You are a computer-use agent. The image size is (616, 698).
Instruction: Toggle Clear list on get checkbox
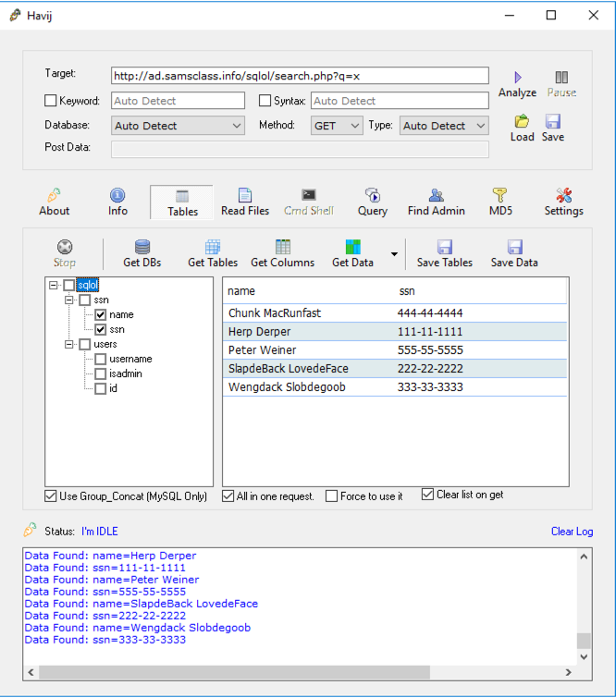(427, 494)
